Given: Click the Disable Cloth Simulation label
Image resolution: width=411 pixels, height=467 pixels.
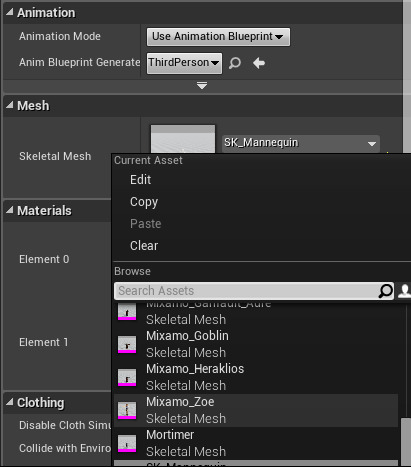Looking at the screenshot, I should point(65,425).
